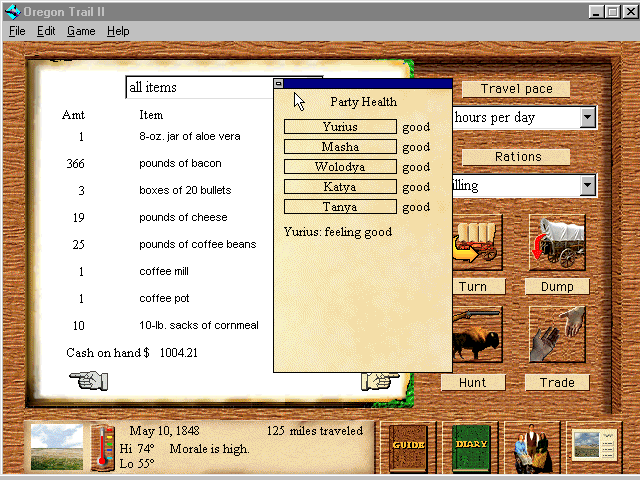Screen dimensions: 640x480
Task: Open the Guide book icon
Action: [408, 448]
